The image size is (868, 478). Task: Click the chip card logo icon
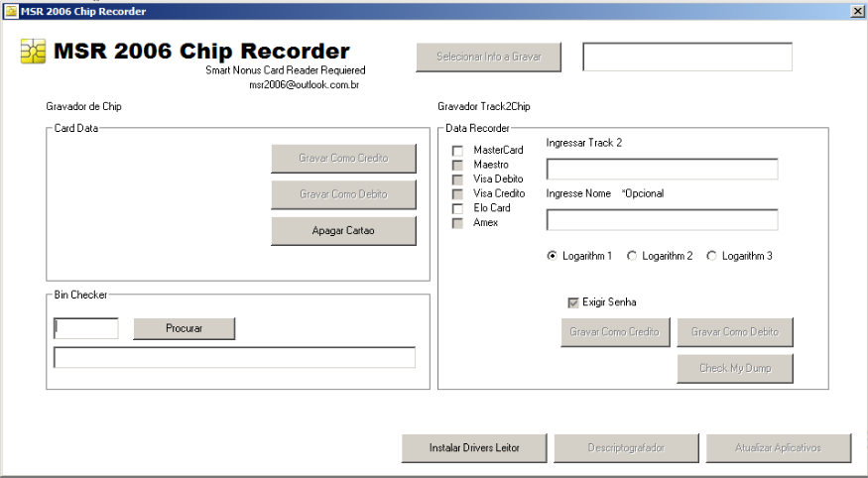click(x=33, y=53)
